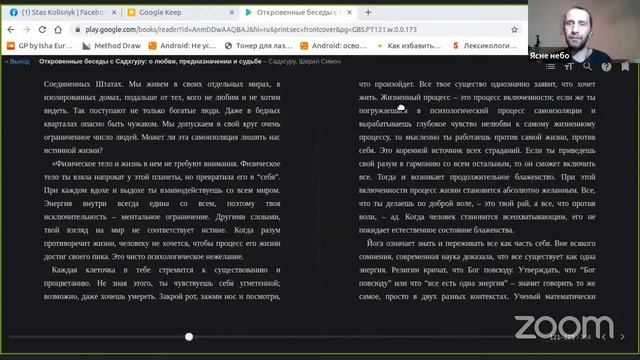Click the paragraph starting «Физическое тело и жизнь

[162, 210]
